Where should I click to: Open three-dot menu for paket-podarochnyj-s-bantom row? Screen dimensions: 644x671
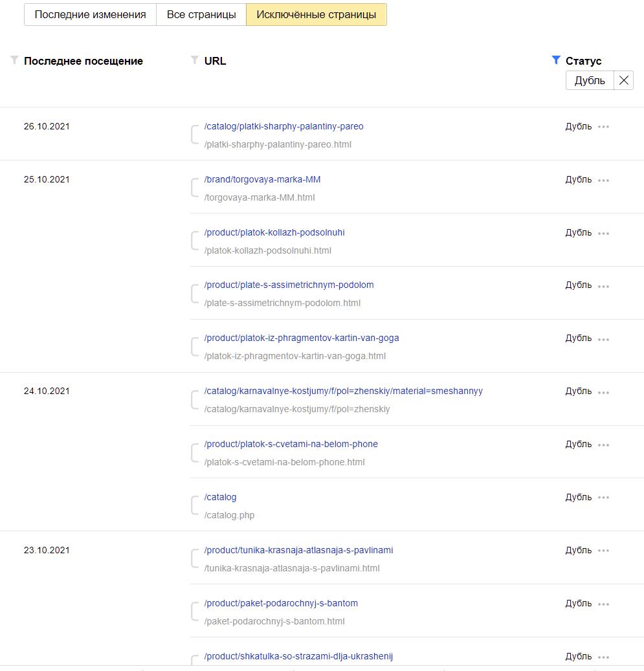coord(604,604)
